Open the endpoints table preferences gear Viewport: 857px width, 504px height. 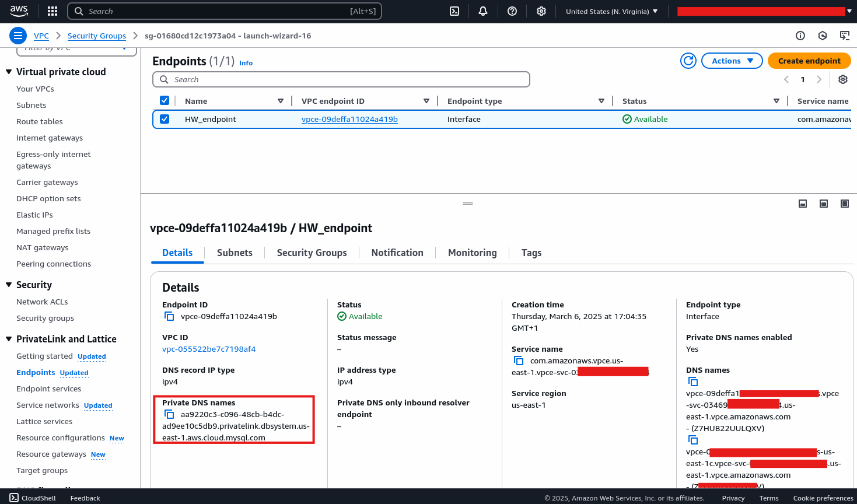[842, 79]
